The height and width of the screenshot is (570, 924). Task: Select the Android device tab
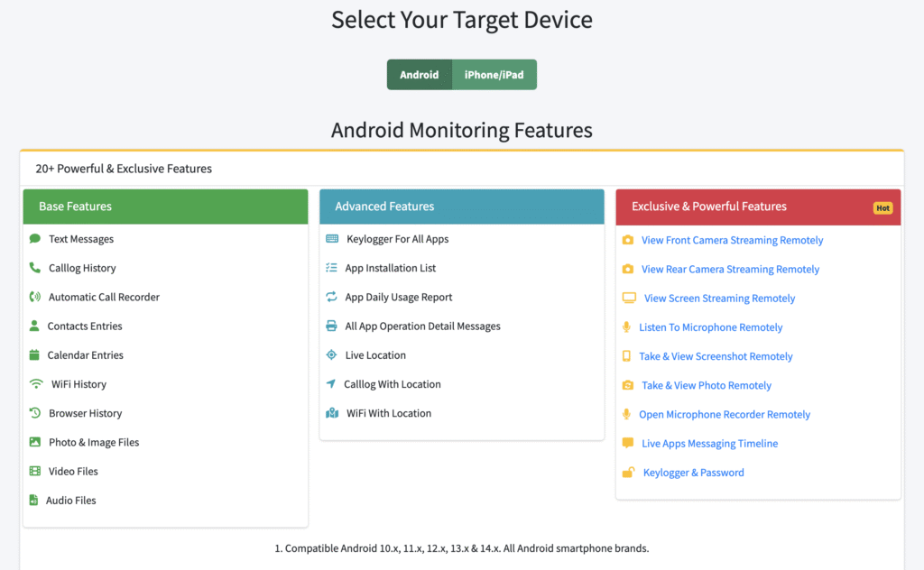[419, 75]
